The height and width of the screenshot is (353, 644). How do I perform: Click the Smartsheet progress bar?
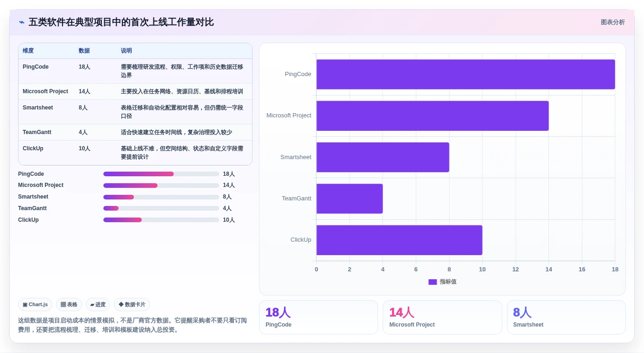point(161,197)
